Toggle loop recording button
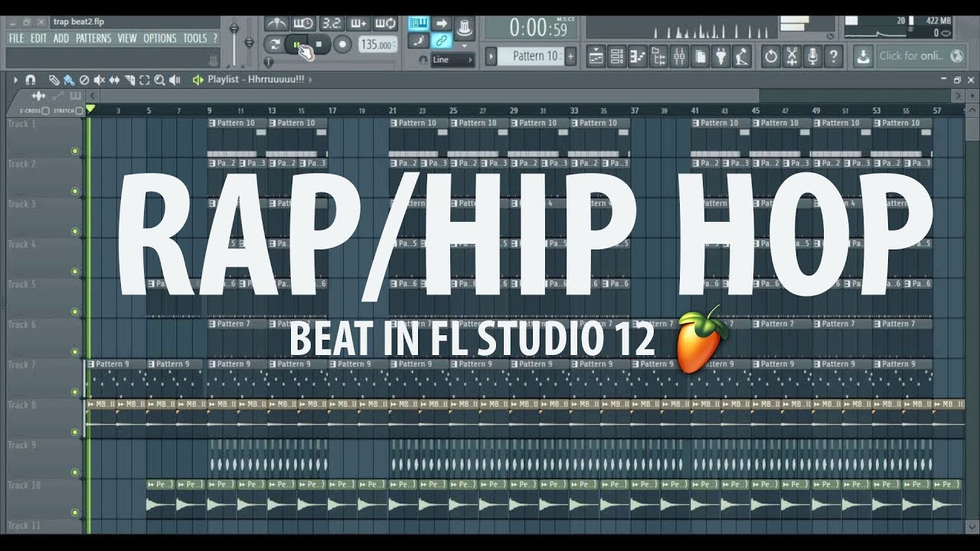The height and width of the screenshot is (551, 980). (x=385, y=24)
